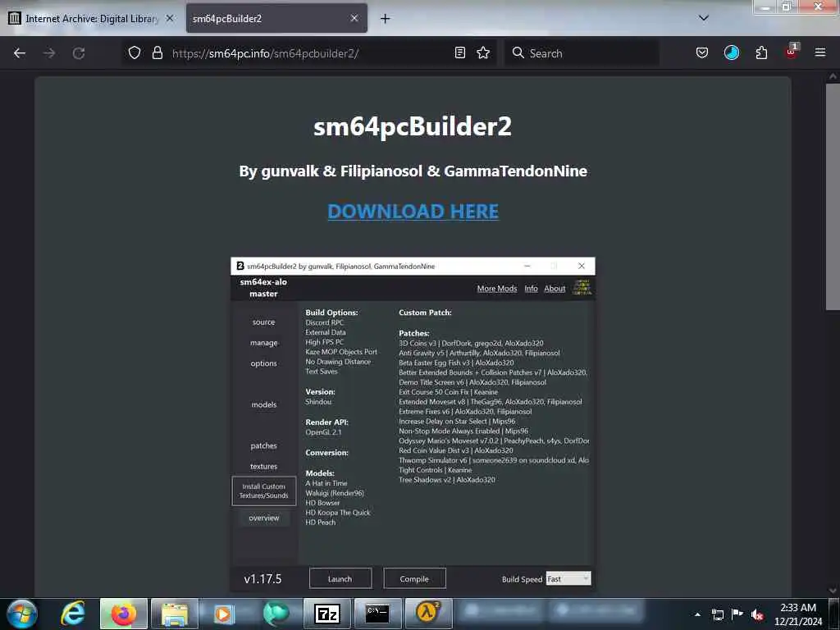Follow the DOWNLOAD HERE link

[413, 211]
